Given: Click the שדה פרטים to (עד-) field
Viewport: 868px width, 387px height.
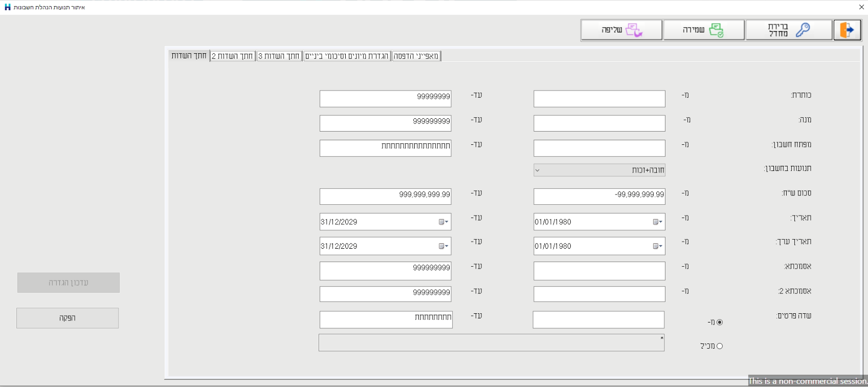Looking at the screenshot, I should pos(386,319).
